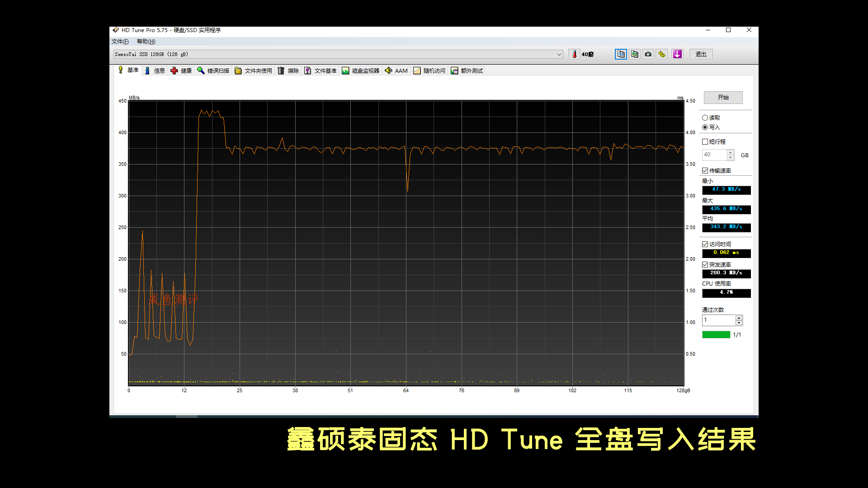Image resolution: width=868 pixels, height=488 pixels.
Task: Copy the screenshot to the clipboard
Action: tap(635, 54)
